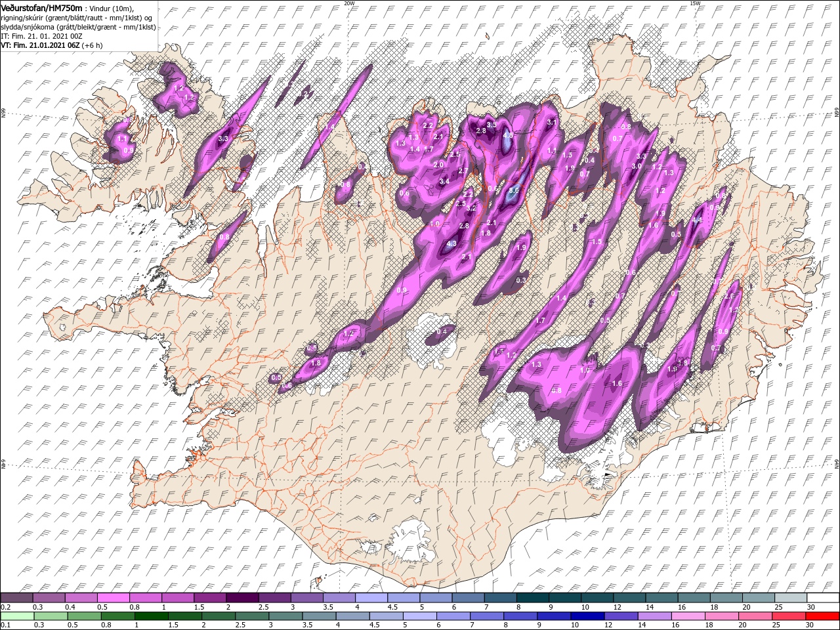The width and height of the screenshot is (840, 630).
Task: Pick the coral red 25 swatch in lower legend
Action: 789,616
